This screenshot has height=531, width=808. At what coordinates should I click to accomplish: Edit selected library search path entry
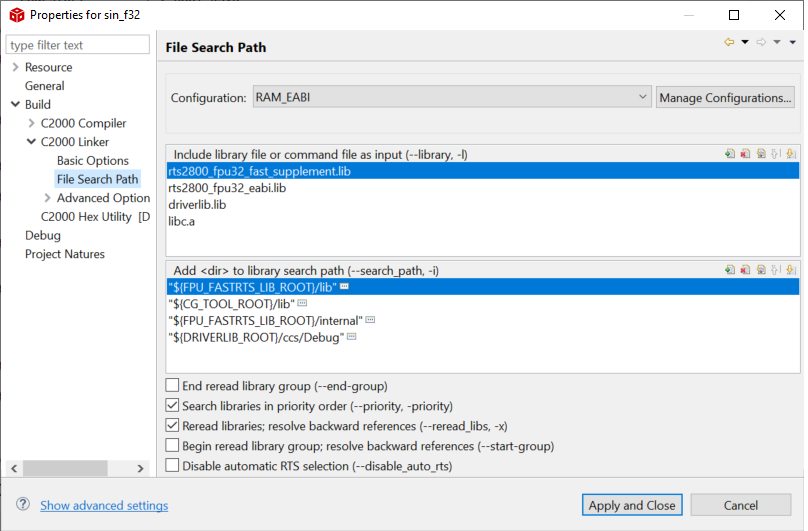click(761, 270)
